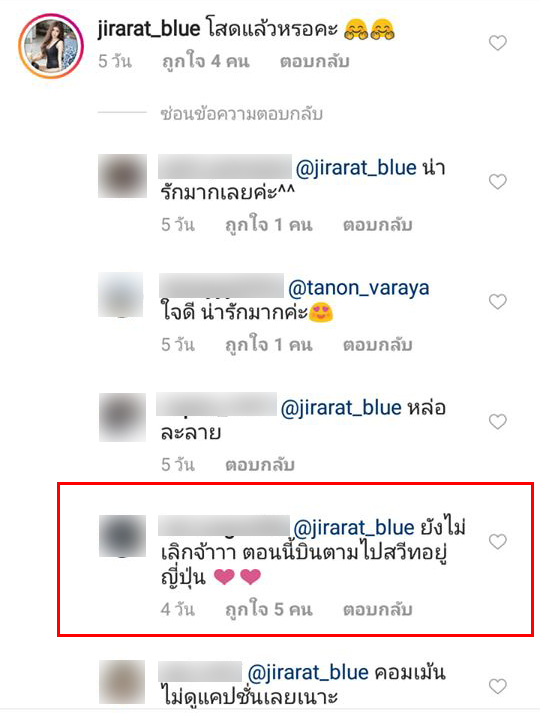
Task: Tap heart on the @tanon_varaya reply
Action: coord(497,301)
